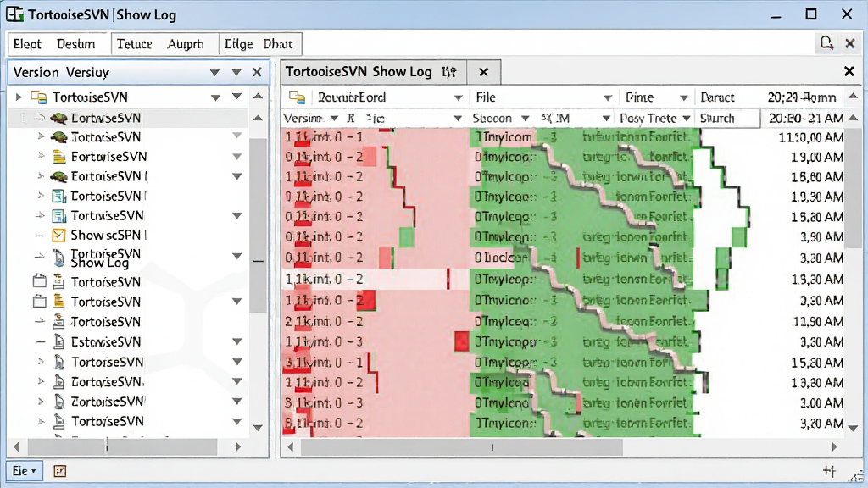Open the Elept menu

(27, 44)
